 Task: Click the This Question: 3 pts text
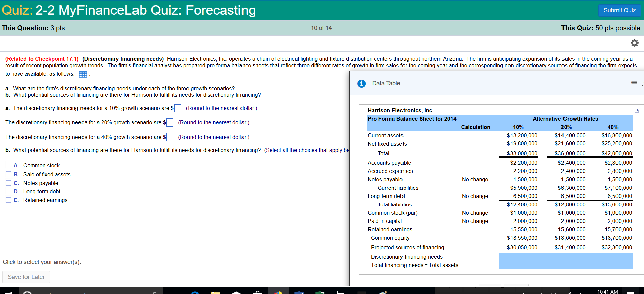pos(34,28)
